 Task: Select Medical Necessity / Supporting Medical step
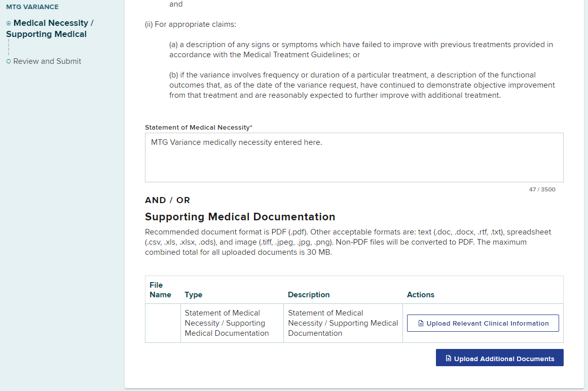tap(50, 29)
